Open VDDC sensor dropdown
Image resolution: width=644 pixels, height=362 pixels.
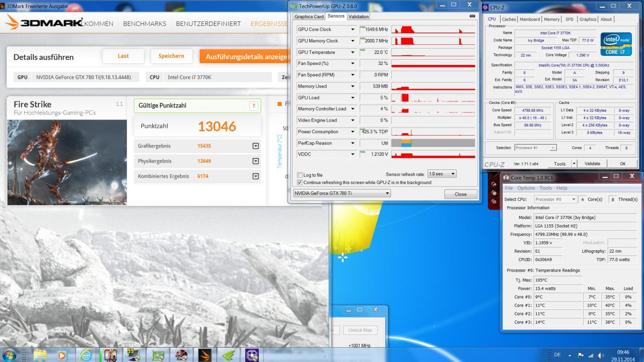click(352, 154)
